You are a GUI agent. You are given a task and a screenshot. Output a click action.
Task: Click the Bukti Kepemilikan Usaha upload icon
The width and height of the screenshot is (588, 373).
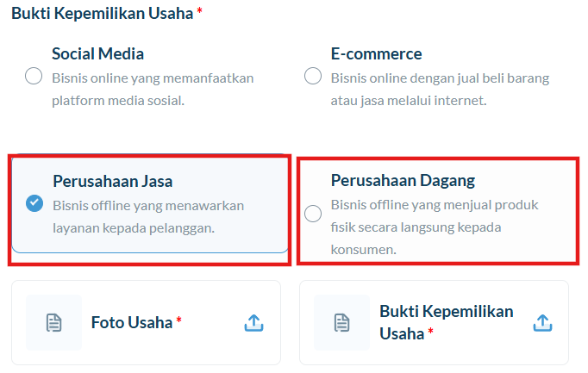coord(542,323)
